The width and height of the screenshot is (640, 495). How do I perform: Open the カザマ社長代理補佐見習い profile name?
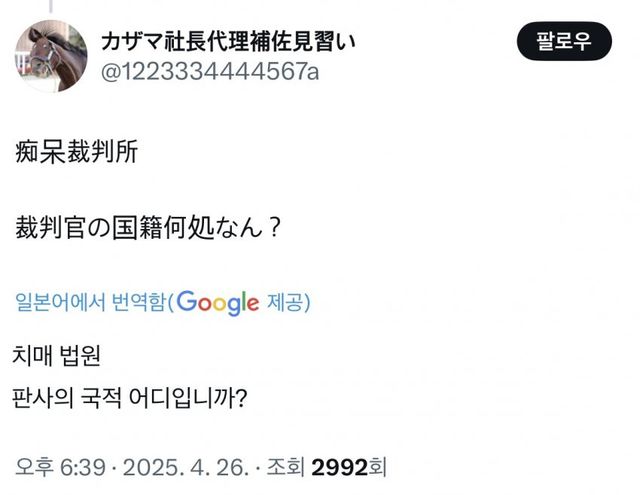[229, 41]
